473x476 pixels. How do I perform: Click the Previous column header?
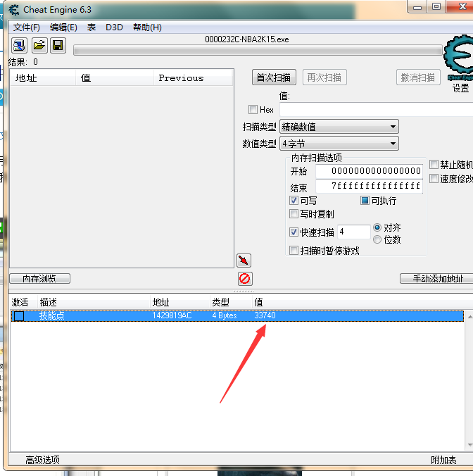click(193, 78)
